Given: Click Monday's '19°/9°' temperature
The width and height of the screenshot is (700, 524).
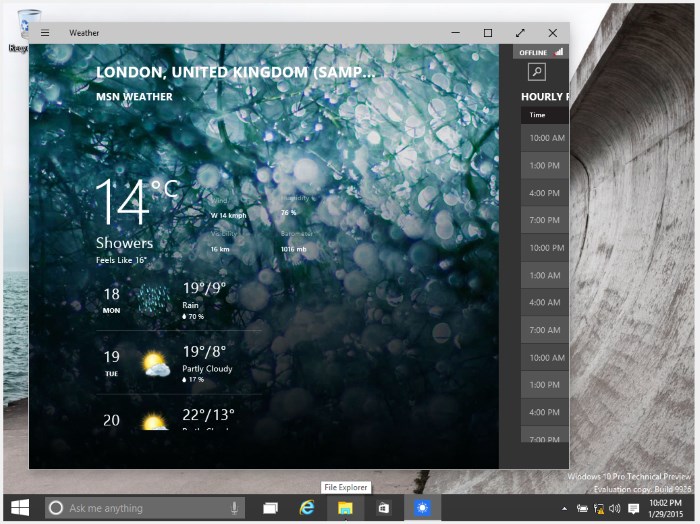Looking at the screenshot, I should [204, 288].
